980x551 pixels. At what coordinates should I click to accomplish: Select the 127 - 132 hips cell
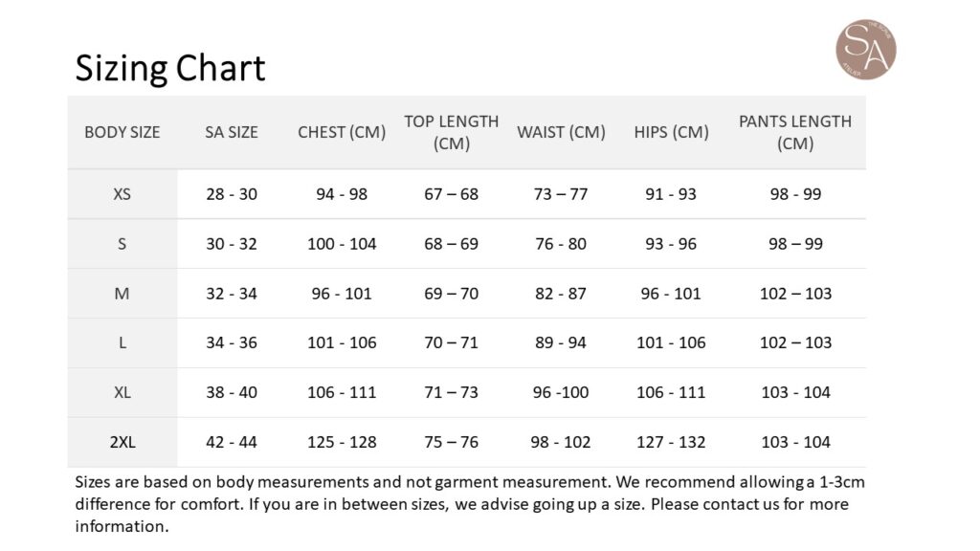click(x=671, y=442)
